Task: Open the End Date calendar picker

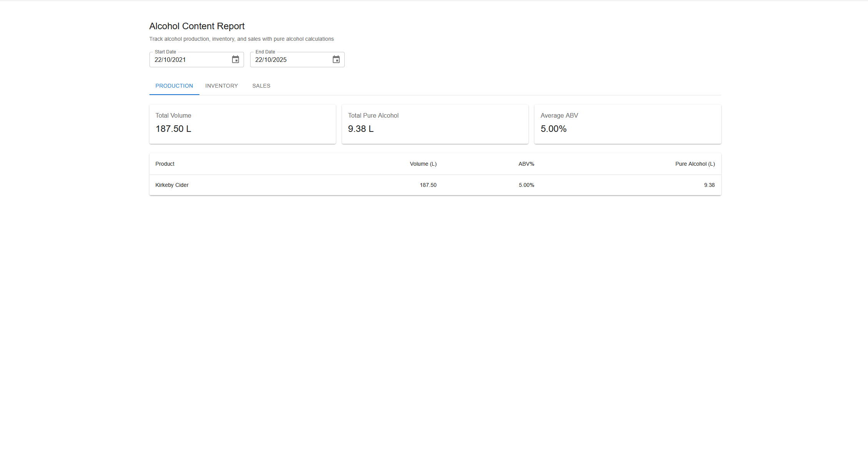Action: click(x=336, y=60)
